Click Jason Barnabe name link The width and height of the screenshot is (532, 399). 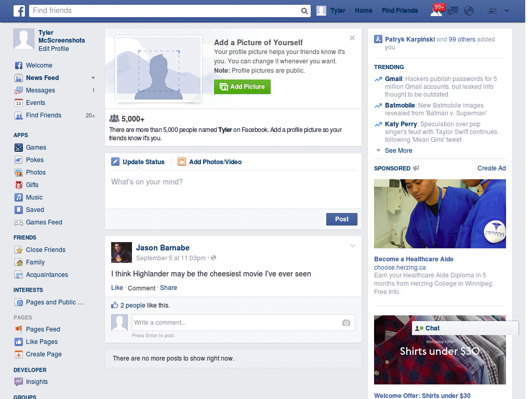pos(163,248)
